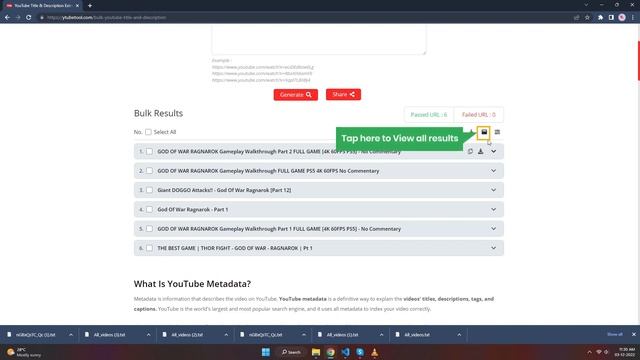
Task: Expand the God Of War Ragnarok - Part 1 chevron
Action: tap(493, 209)
